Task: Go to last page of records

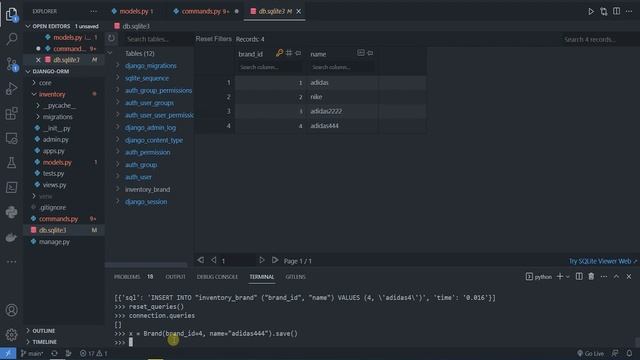Action: pyautogui.click(x=275, y=260)
